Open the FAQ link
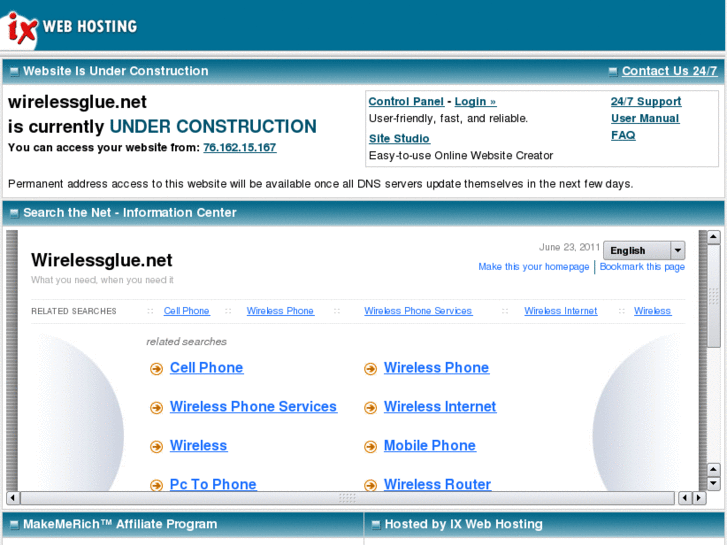727x545 pixels. 623,135
